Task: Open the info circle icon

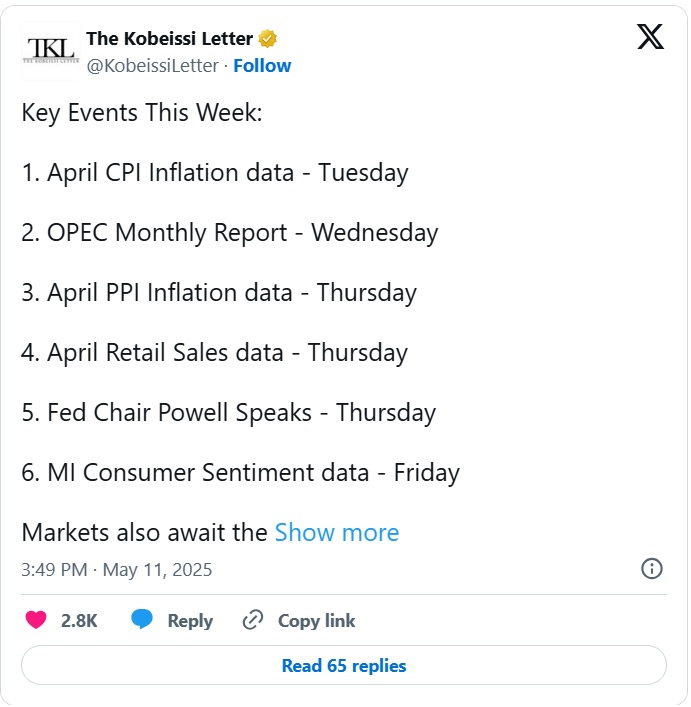Action: (652, 569)
